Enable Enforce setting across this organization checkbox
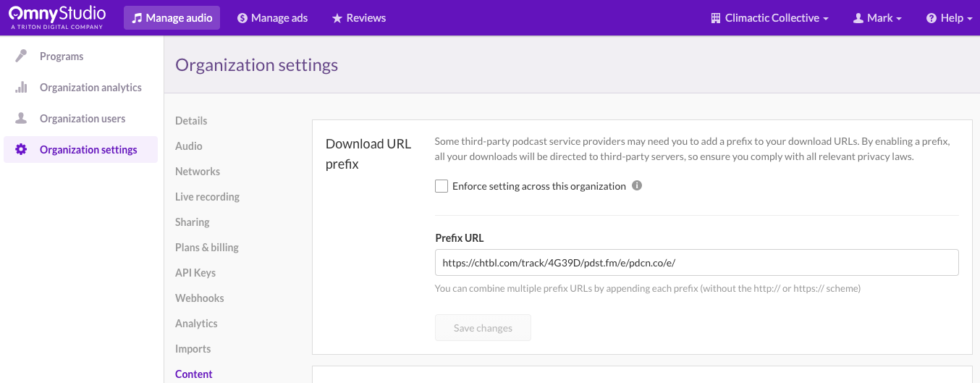Viewport: 980px width, 383px height. (x=442, y=187)
